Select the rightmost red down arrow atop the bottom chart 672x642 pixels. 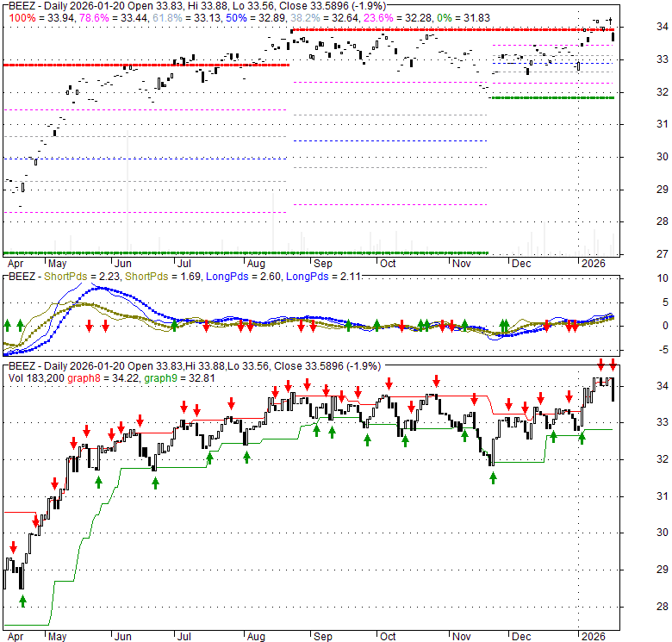point(613,364)
